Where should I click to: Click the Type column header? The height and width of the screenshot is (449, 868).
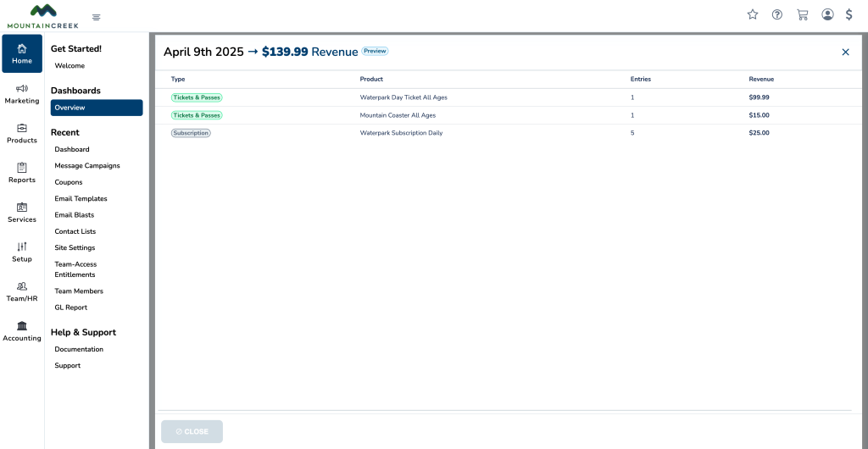[x=178, y=79]
